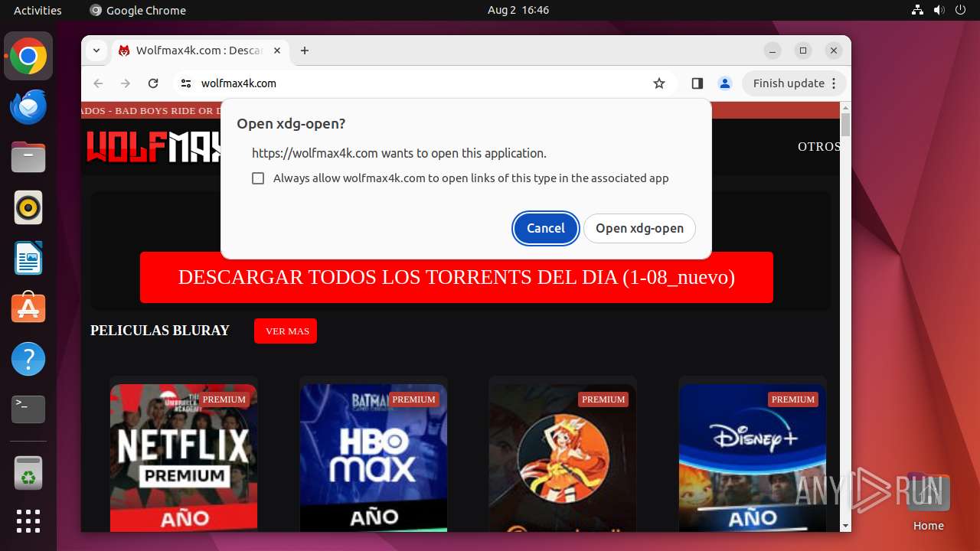This screenshot has height=551, width=980.
Task: Click the page vertical scrollbar
Action: (x=845, y=125)
